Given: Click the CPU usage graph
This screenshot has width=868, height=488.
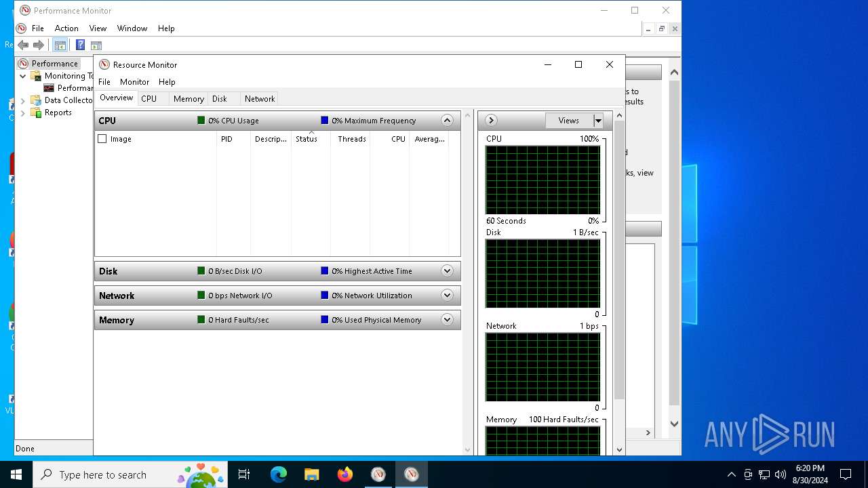Looking at the screenshot, I should pyautogui.click(x=542, y=180).
